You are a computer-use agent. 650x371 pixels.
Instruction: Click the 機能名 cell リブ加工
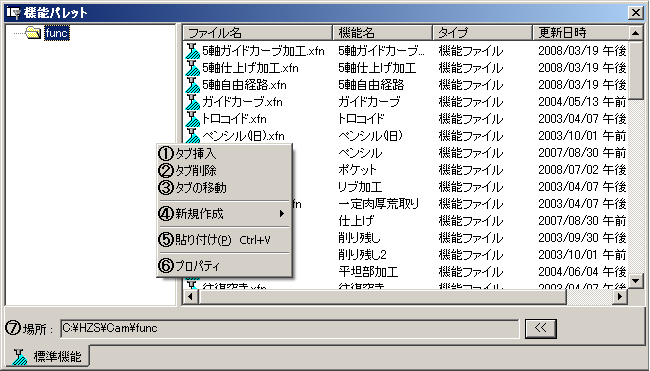point(360,187)
